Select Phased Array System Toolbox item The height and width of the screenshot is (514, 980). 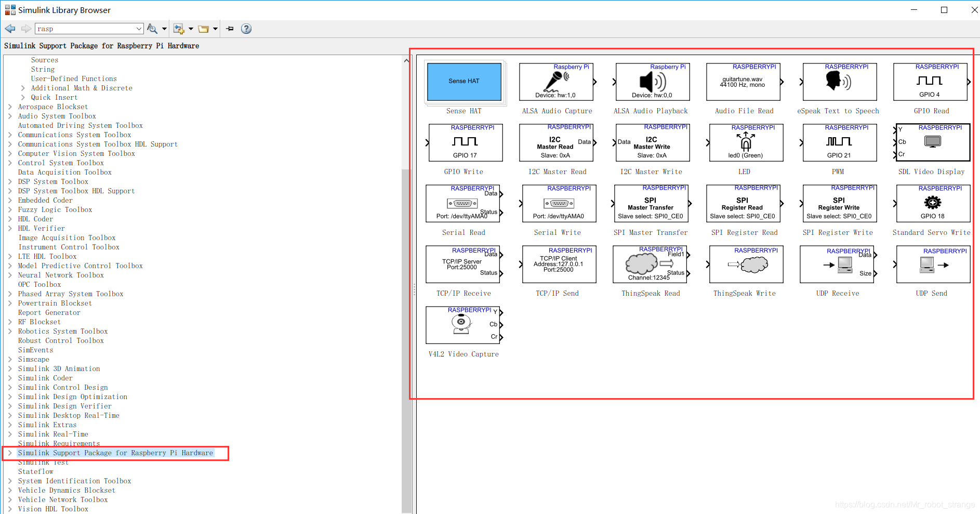(71, 294)
